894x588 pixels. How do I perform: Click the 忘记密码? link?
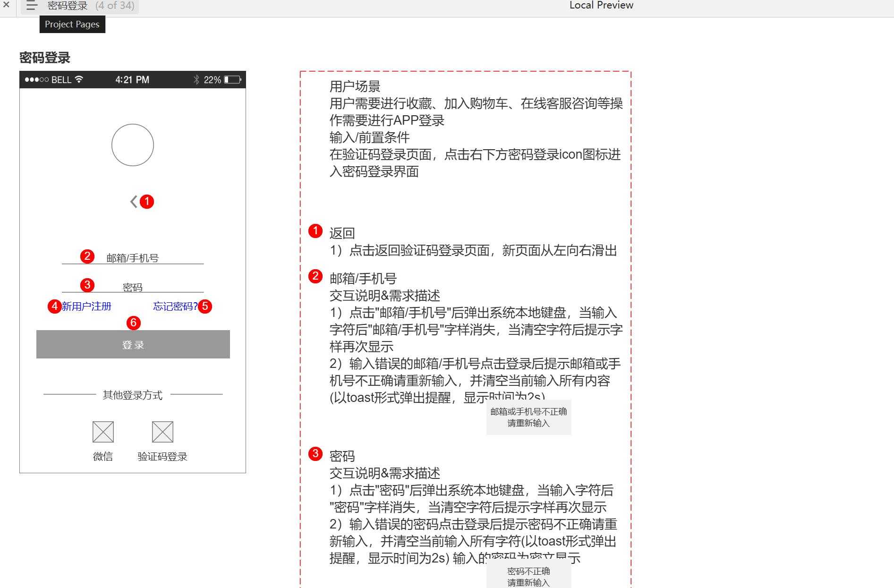175,306
